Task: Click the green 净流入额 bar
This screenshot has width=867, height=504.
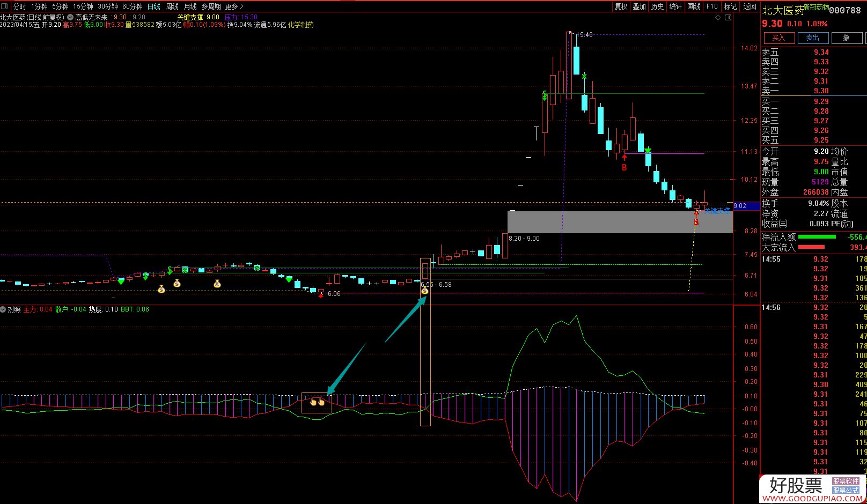Action: (x=817, y=237)
